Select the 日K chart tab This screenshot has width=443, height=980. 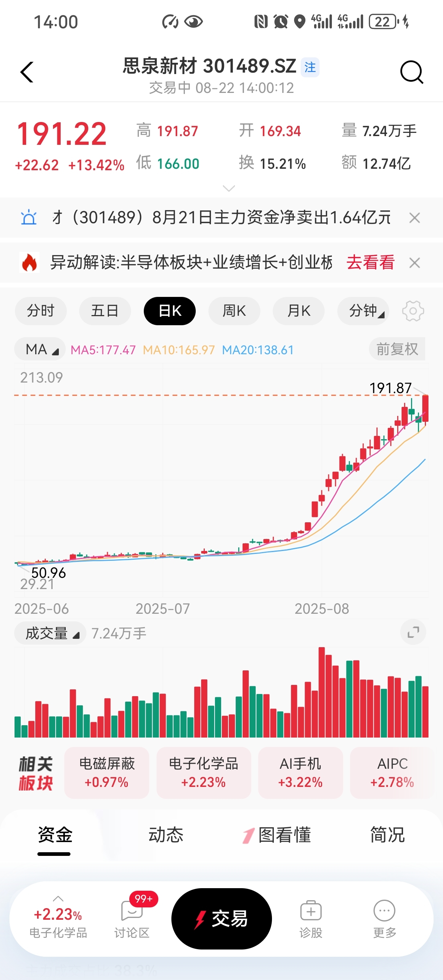click(170, 311)
